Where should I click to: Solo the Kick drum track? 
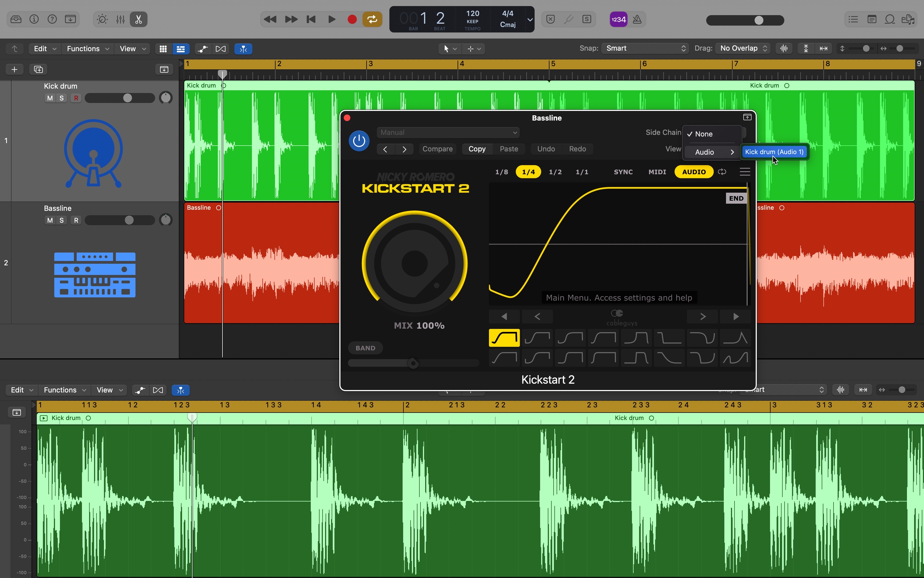[62, 98]
